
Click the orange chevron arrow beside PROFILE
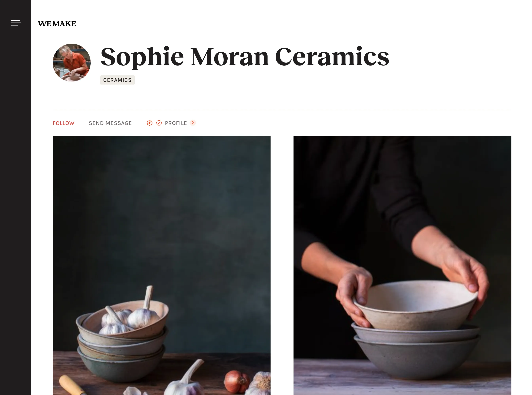click(x=193, y=123)
